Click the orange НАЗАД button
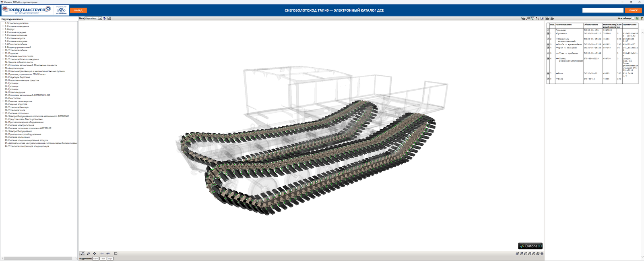 point(78,10)
